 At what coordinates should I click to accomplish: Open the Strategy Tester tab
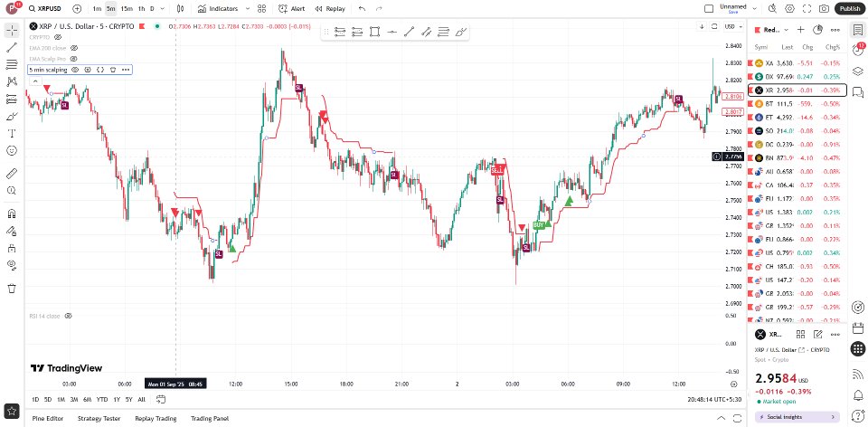coord(99,419)
